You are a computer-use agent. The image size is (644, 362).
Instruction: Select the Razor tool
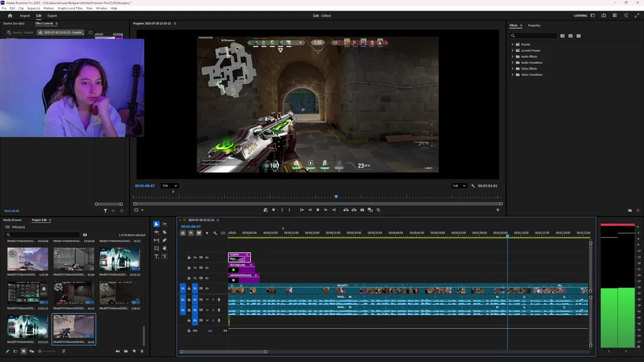pos(165,232)
